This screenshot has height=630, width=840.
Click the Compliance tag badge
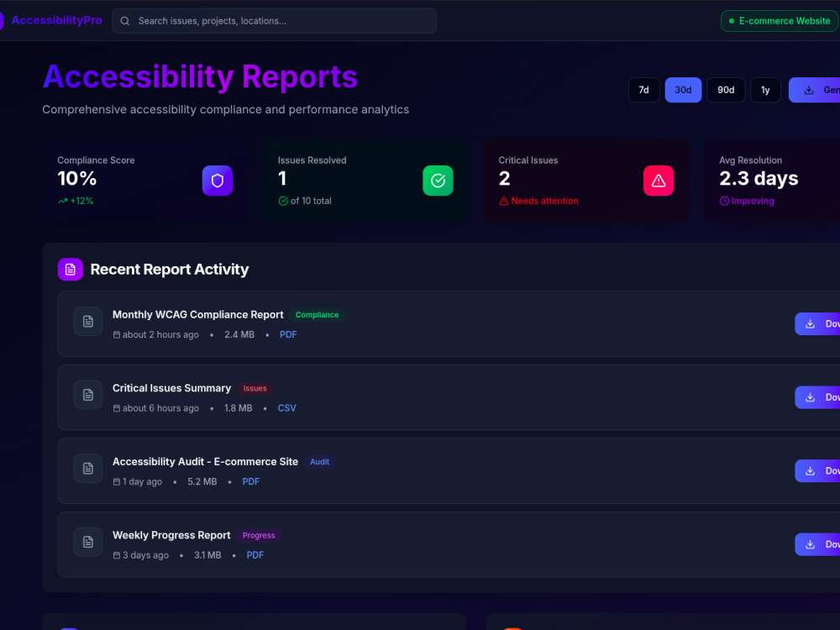coord(318,314)
